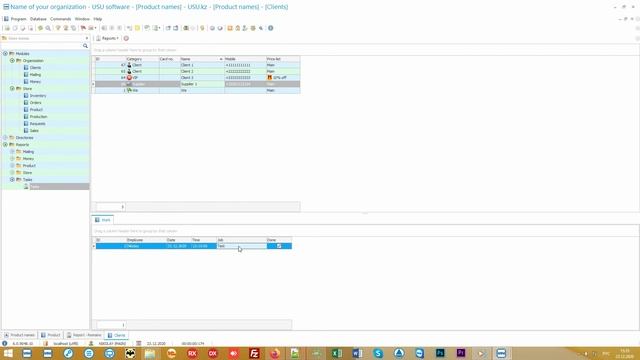
Task: Open the Help menu
Action: [98, 19]
